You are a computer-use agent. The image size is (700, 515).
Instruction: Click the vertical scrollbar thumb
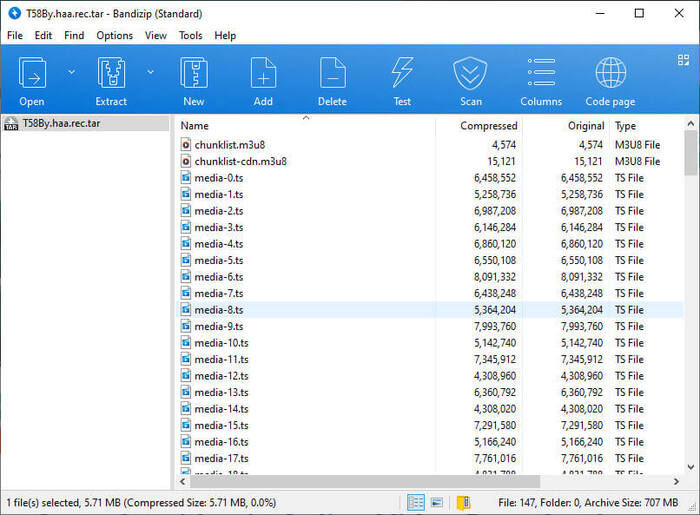pyautogui.click(x=691, y=153)
